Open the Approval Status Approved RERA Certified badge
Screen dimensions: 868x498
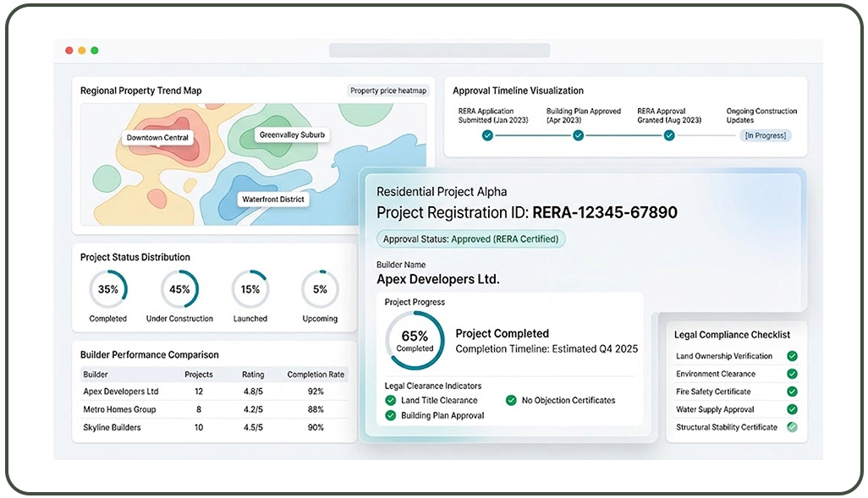point(471,239)
